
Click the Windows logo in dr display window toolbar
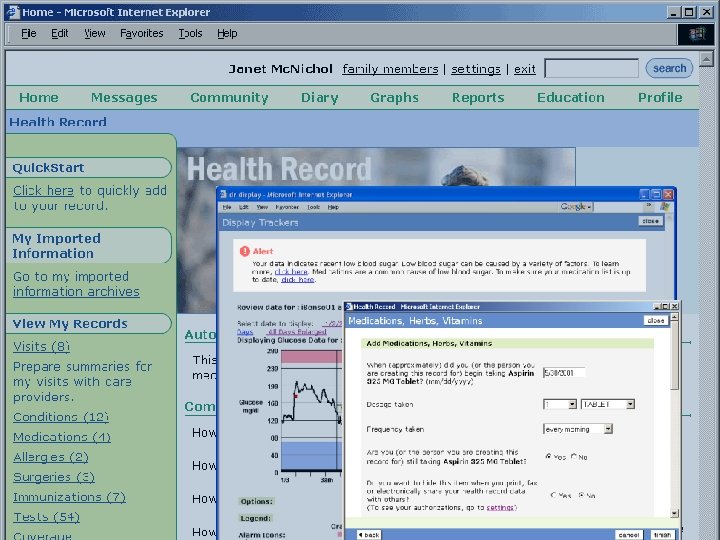coord(664,207)
